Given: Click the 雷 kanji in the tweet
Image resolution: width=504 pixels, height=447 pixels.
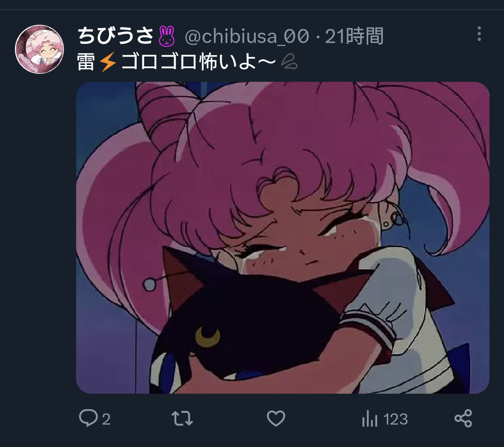Looking at the screenshot, I should pyautogui.click(x=86, y=62).
